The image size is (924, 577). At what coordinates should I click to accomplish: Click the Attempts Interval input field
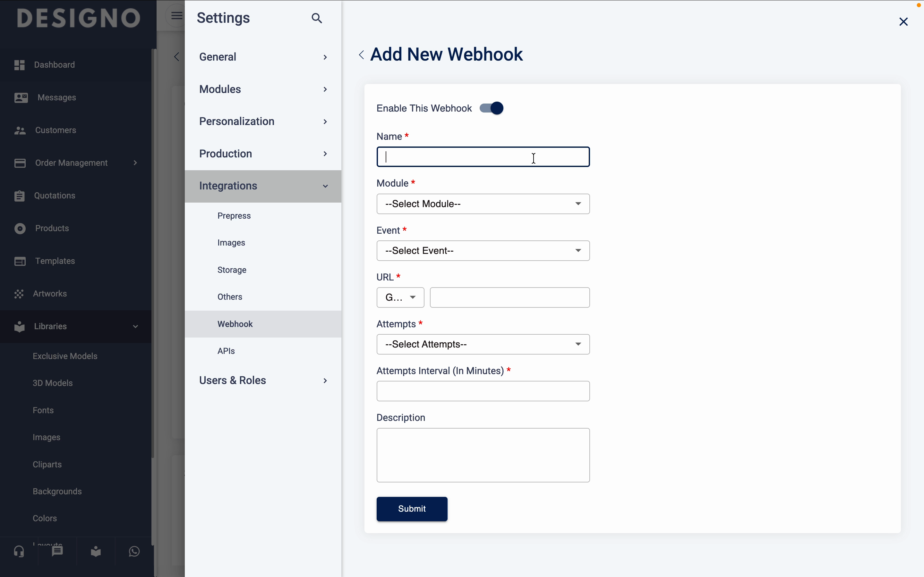coord(483,391)
